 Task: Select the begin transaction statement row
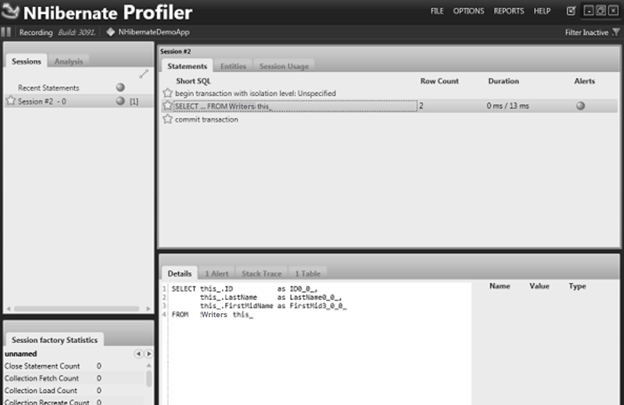[x=389, y=93]
